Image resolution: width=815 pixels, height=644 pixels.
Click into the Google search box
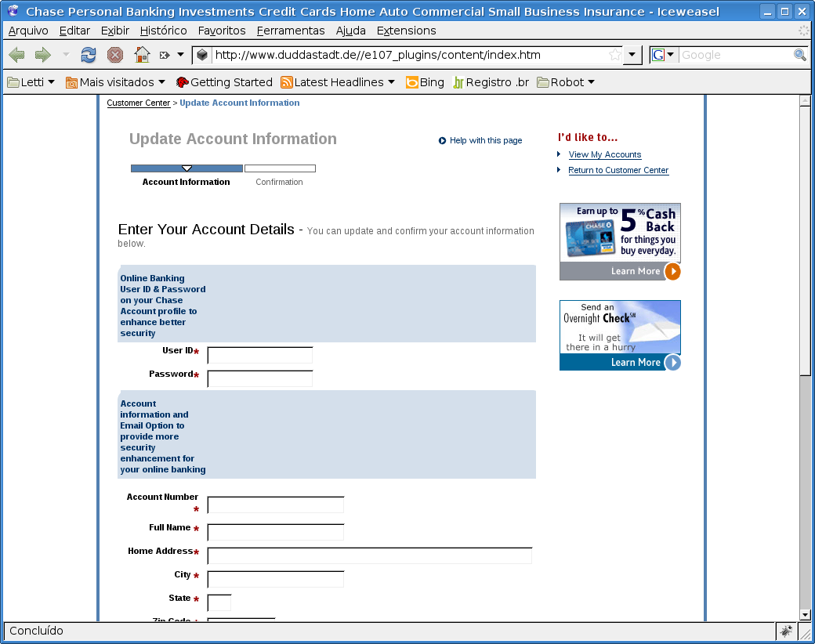click(736, 55)
